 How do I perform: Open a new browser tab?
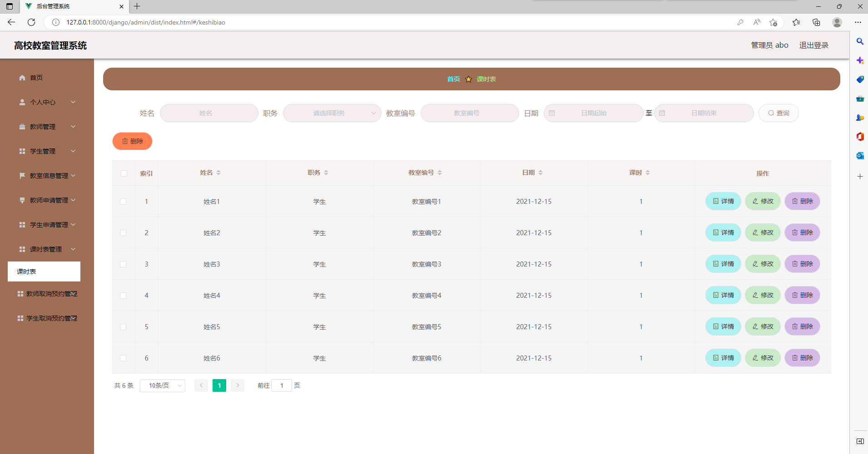137,6
